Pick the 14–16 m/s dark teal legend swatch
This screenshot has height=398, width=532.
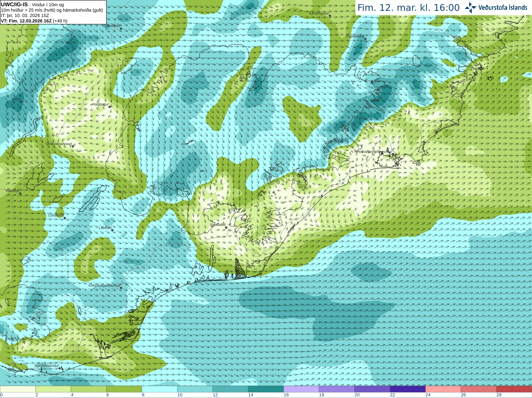pyautogui.click(x=266, y=389)
